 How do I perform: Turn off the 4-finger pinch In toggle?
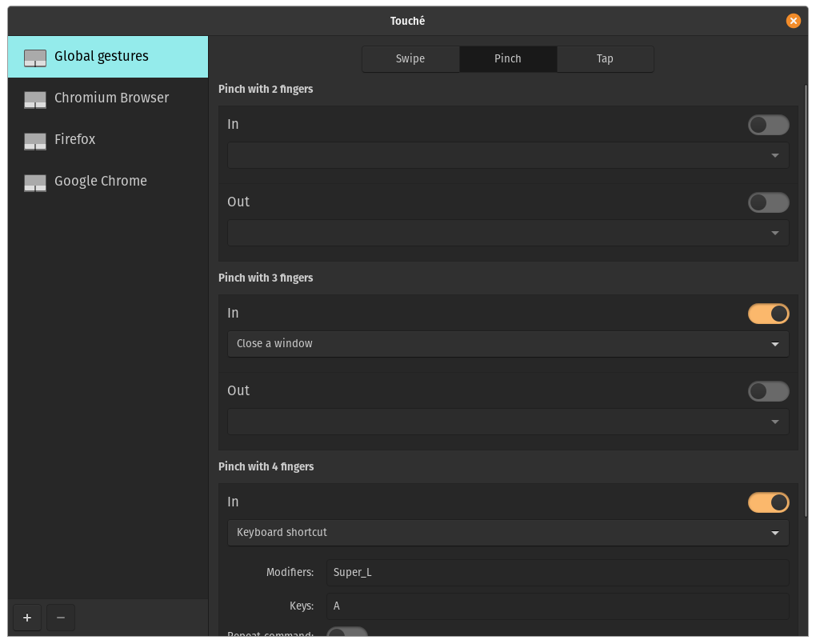point(768,502)
